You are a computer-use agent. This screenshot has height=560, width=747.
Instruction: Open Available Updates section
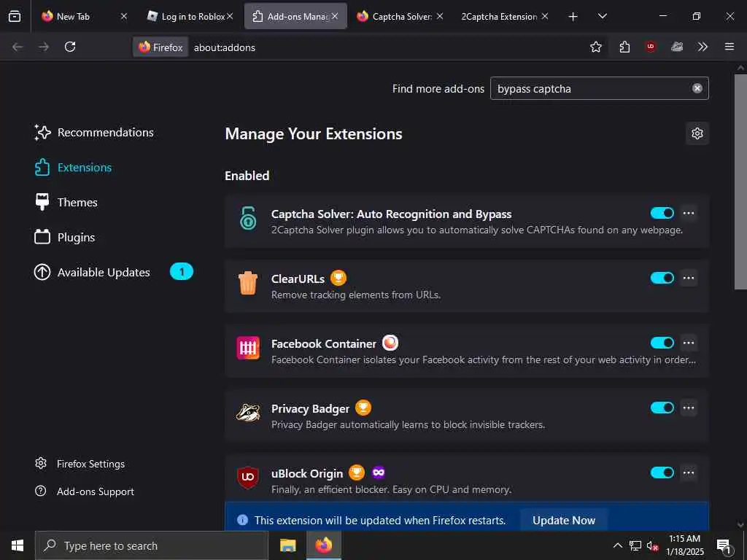pos(113,272)
